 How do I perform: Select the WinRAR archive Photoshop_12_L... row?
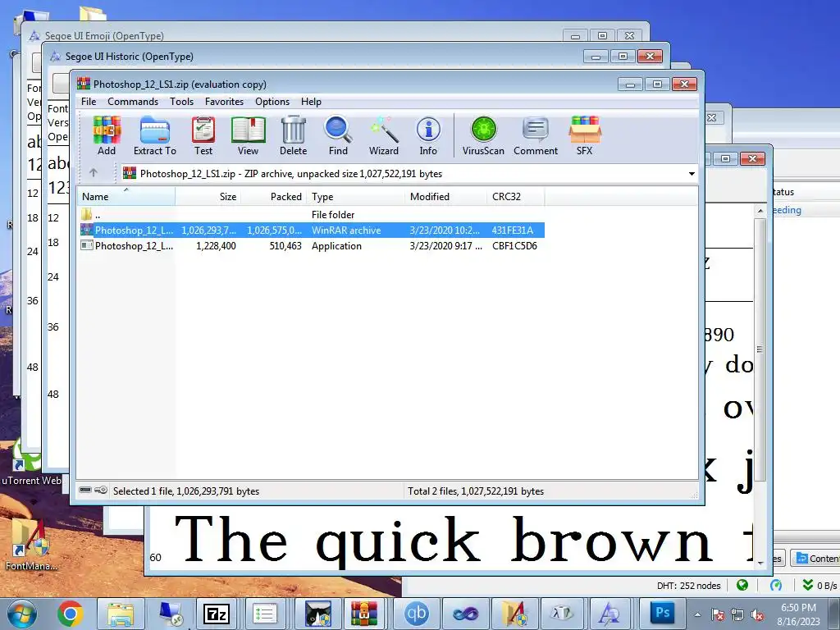tap(311, 231)
